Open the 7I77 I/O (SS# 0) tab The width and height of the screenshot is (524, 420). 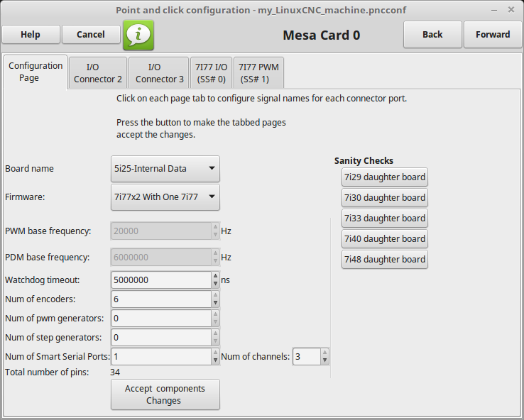click(211, 73)
